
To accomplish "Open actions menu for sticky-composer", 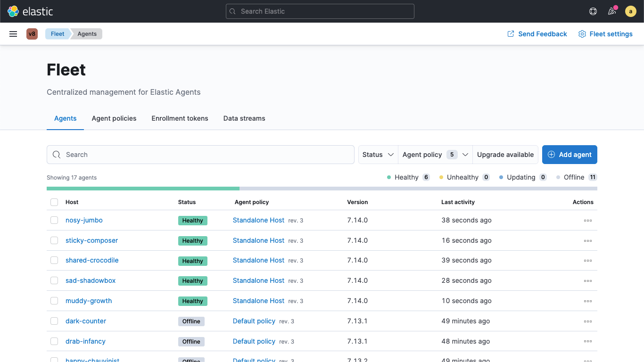I will coord(588,240).
